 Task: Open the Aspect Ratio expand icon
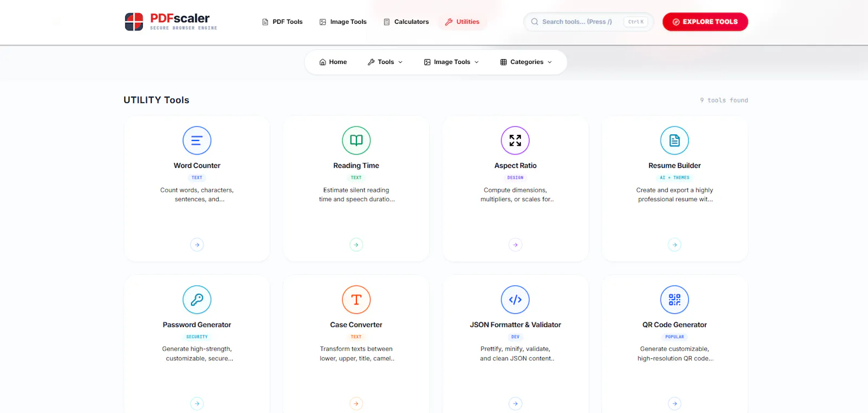515,140
